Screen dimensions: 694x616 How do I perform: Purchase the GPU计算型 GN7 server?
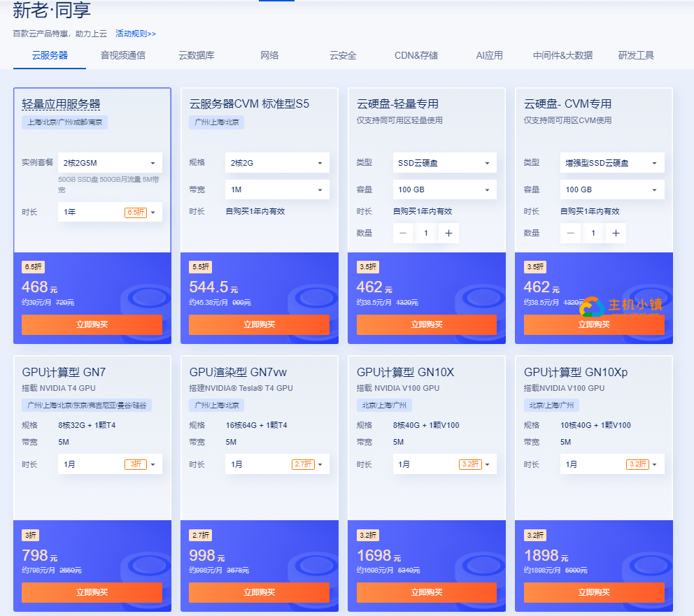pyautogui.click(x=92, y=592)
